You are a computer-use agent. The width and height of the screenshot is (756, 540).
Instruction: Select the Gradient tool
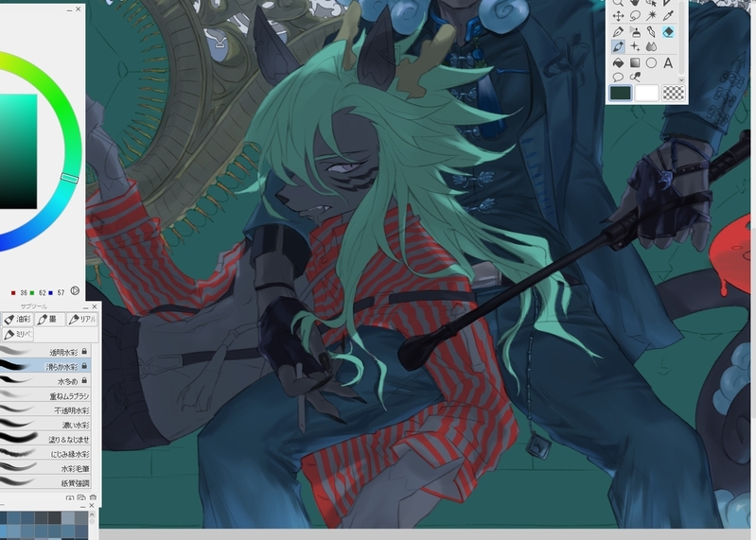click(635, 63)
